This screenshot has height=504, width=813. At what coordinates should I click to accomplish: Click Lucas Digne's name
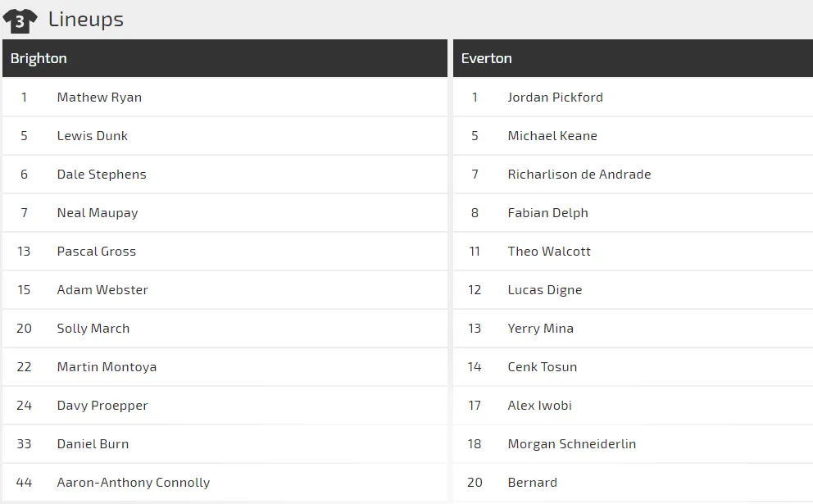point(545,289)
